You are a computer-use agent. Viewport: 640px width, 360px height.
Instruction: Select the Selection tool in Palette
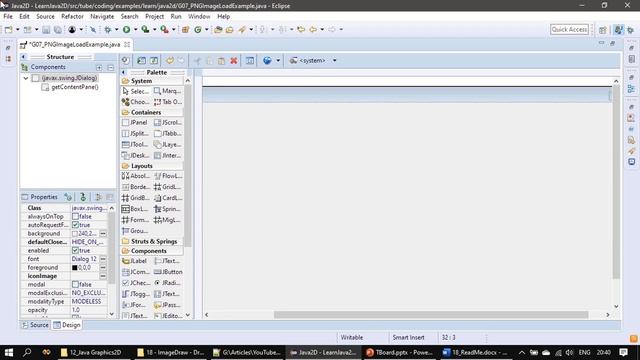tap(136, 91)
